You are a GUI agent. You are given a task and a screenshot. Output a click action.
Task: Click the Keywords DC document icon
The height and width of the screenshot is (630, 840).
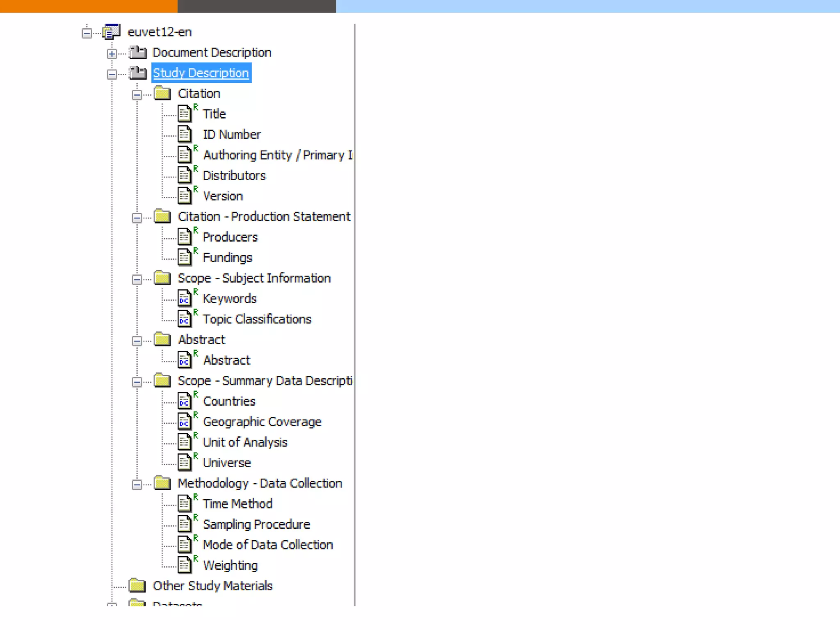coord(185,298)
